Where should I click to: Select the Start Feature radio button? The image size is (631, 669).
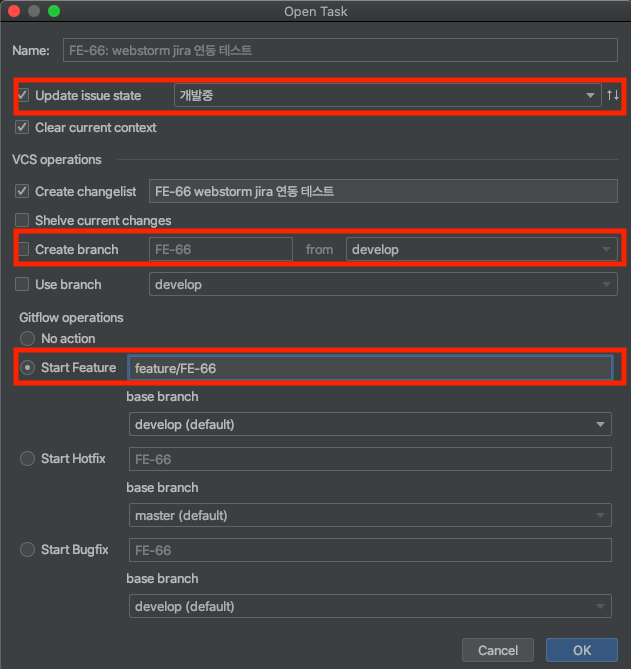click(27, 367)
